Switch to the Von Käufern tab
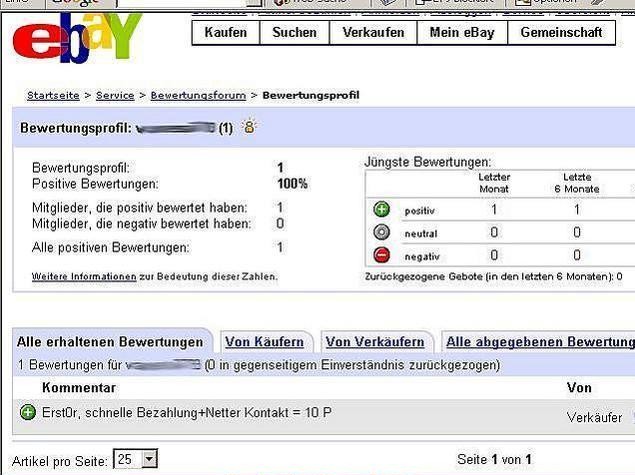The height and width of the screenshot is (475, 635). (264, 342)
